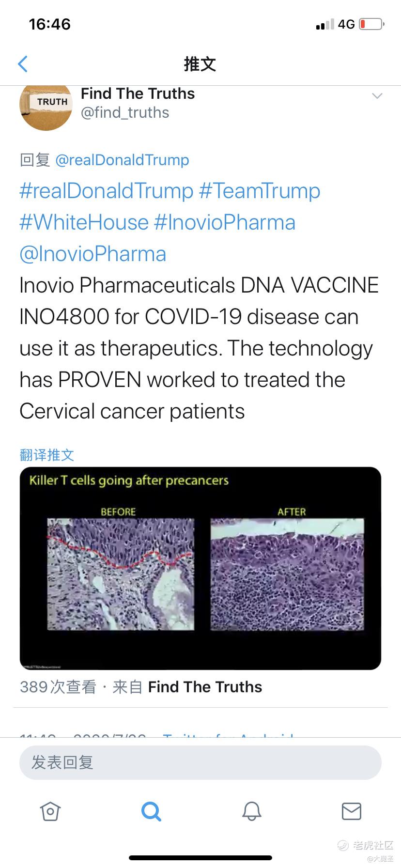
Task: Open the Search tab icon
Action: point(151,811)
